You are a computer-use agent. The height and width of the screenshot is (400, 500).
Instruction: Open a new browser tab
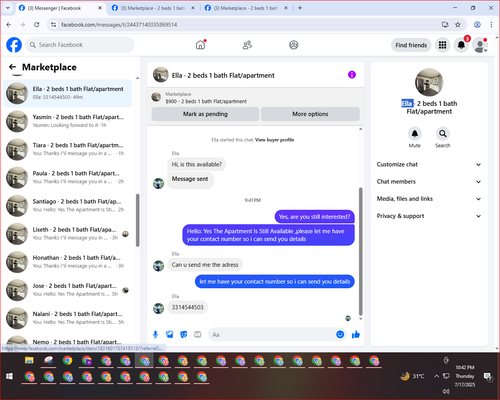point(300,8)
